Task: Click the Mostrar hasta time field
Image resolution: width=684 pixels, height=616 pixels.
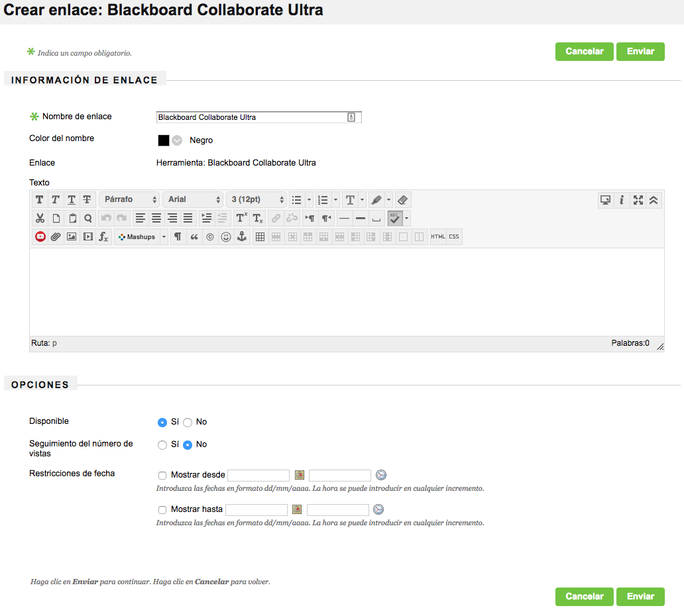Action: [338, 509]
